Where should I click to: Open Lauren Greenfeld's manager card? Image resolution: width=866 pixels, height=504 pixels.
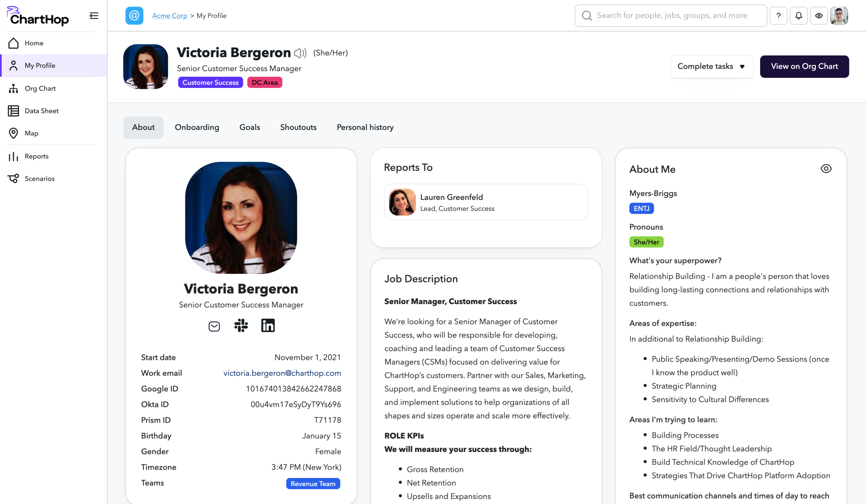click(x=485, y=202)
